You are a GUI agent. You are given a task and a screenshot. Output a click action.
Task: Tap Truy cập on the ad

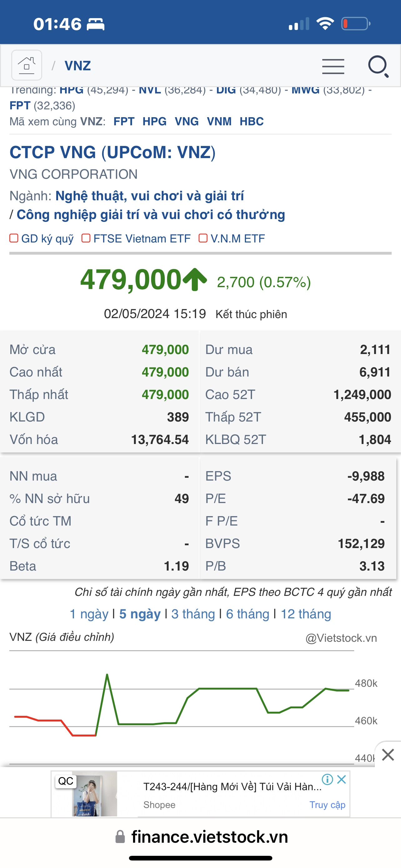point(327,805)
